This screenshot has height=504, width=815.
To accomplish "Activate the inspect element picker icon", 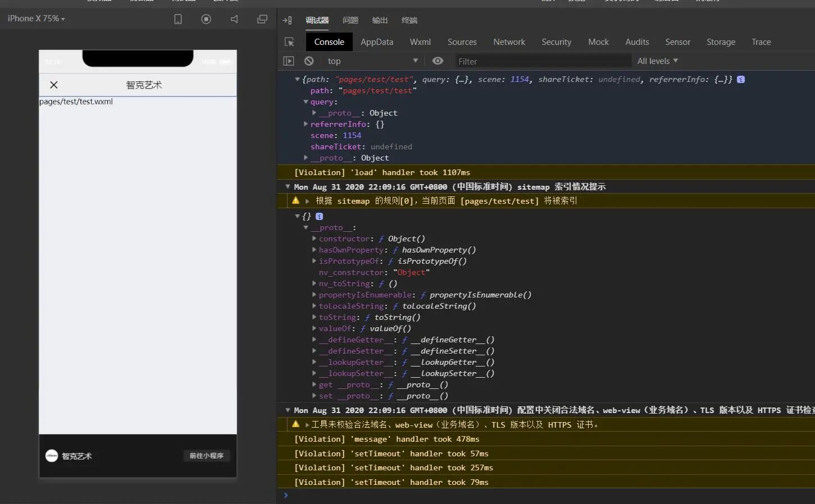I will point(289,42).
